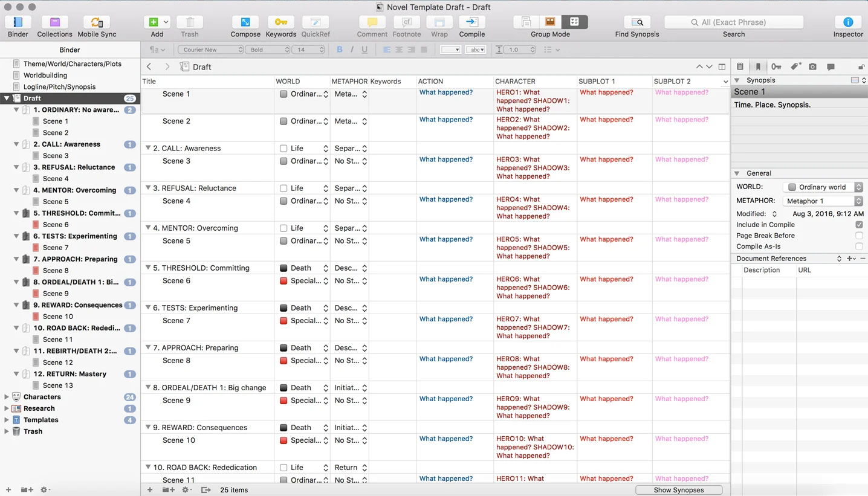The image size is (868, 496).
Task: Click the Trash toolbar icon
Action: [190, 22]
